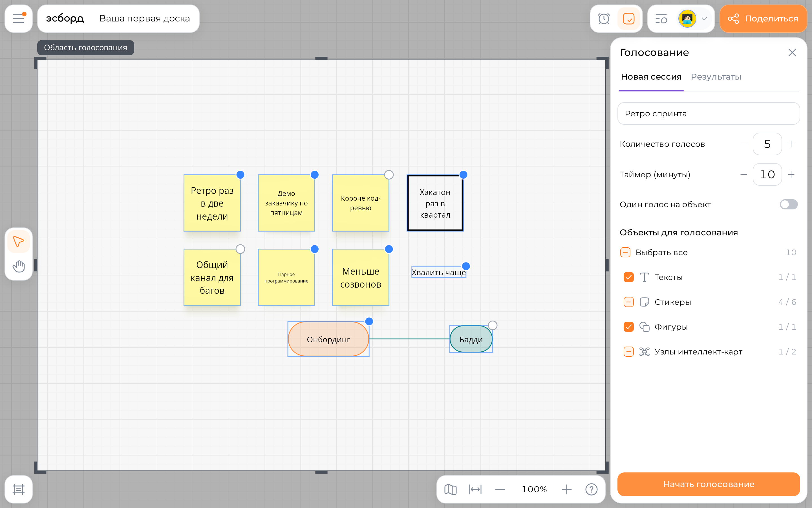Open the frames list icon at bottom left

pos(18,489)
